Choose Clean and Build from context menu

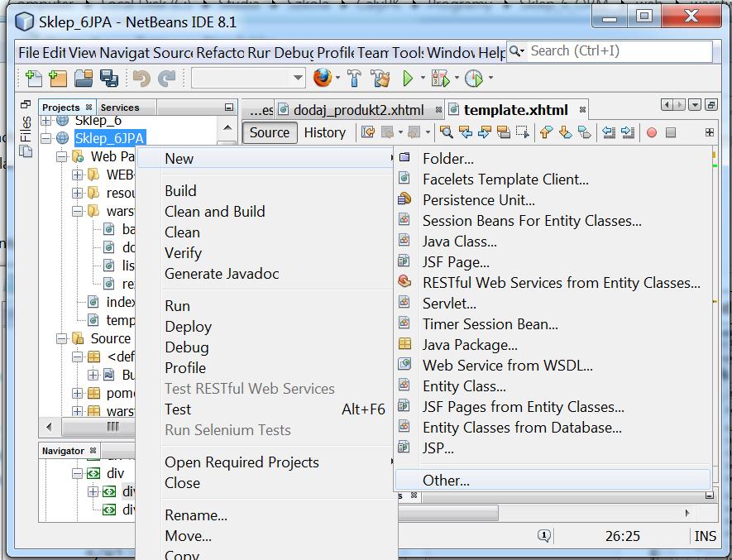pyautogui.click(x=215, y=212)
